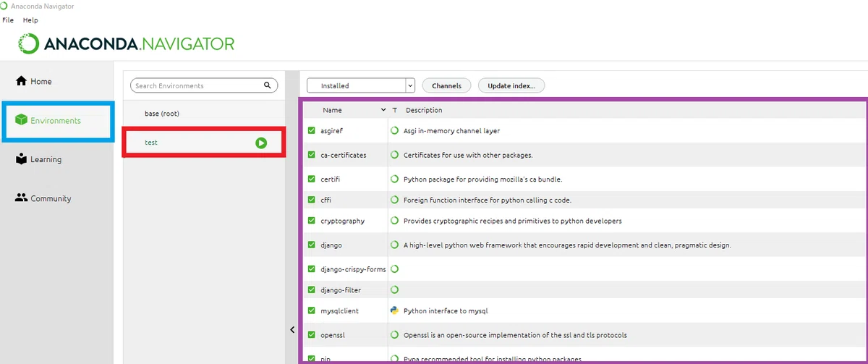
Task: Click the cffi package type circle icon
Action: 395,200
